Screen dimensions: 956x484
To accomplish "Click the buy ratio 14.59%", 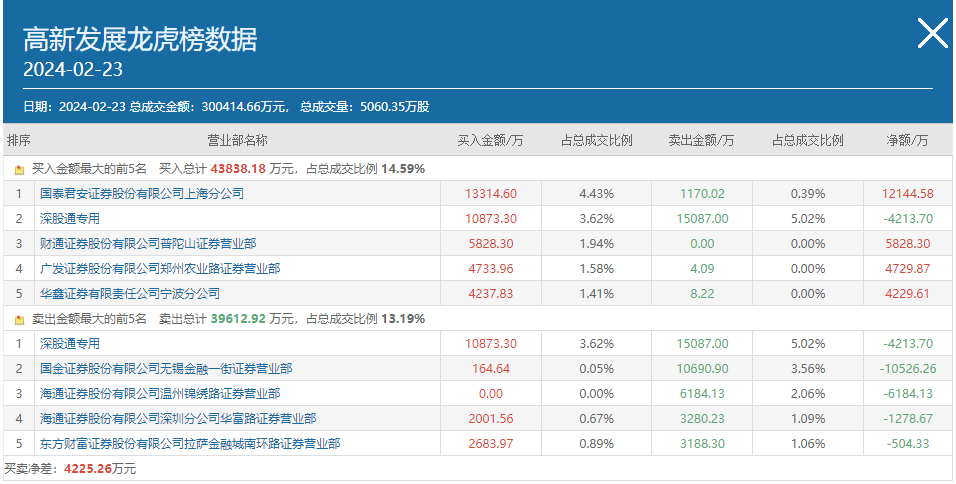I will tap(403, 169).
